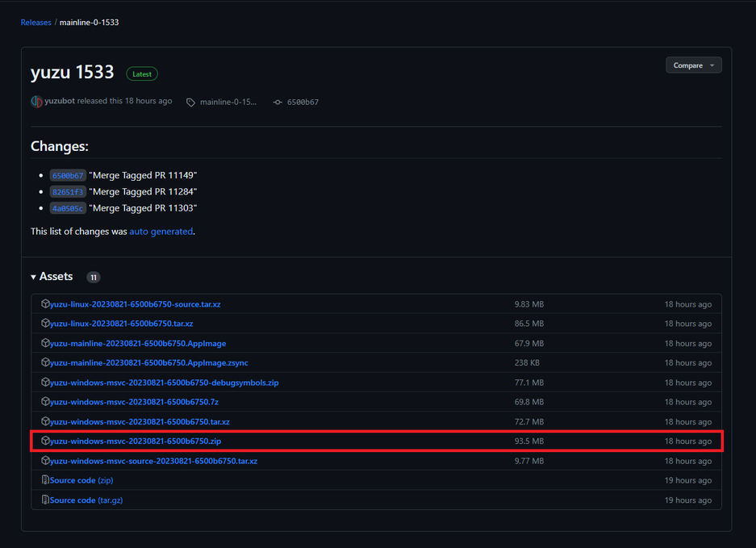Image resolution: width=756 pixels, height=548 pixels.
Task: Download yuzu-windows-msvc-source tar.xz
Action: click(153, 461)
